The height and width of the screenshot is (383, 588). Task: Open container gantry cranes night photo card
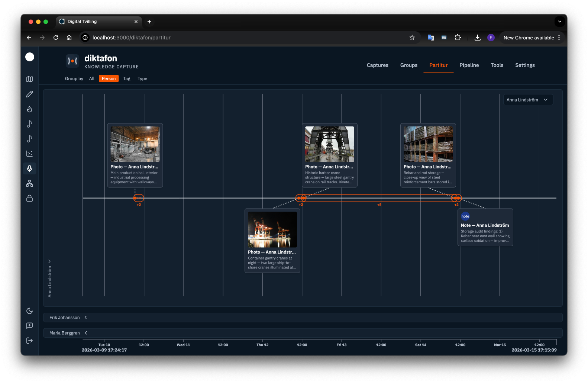tap(272, 241)
